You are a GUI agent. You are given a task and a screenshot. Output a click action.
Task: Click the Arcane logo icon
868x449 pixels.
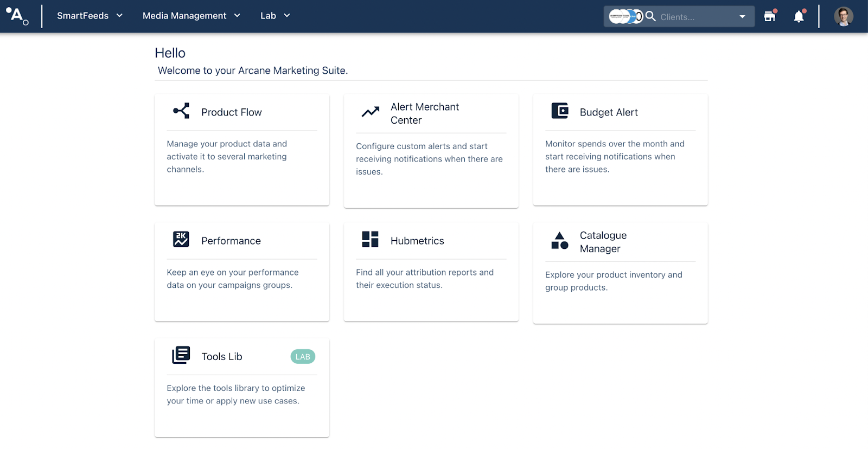(x=17, y=16)
